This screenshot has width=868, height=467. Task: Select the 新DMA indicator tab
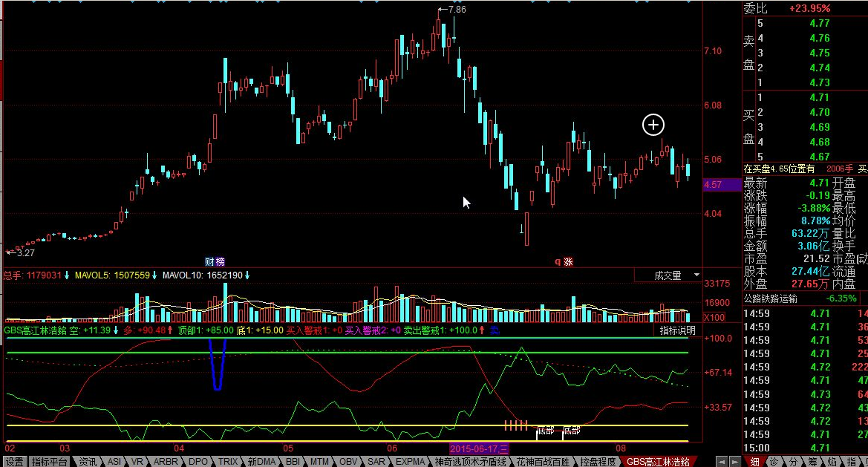coord(261,462)
